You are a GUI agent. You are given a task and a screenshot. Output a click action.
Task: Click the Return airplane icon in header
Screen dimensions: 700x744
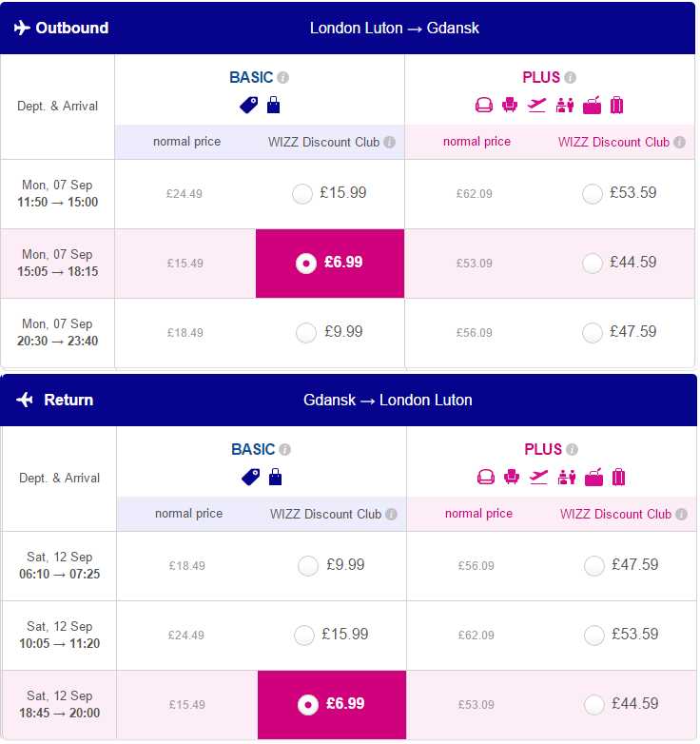click(24, 400)
